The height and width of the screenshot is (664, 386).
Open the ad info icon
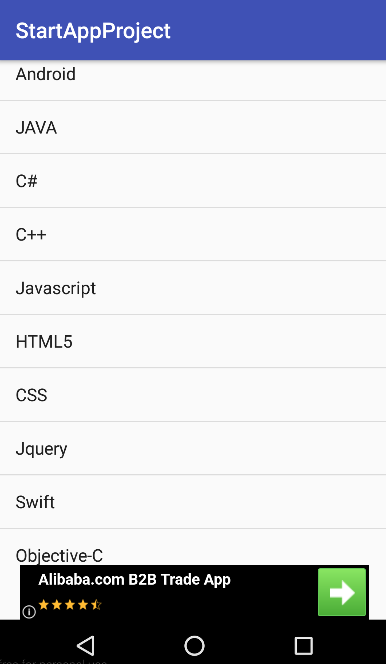pos(29,611)
